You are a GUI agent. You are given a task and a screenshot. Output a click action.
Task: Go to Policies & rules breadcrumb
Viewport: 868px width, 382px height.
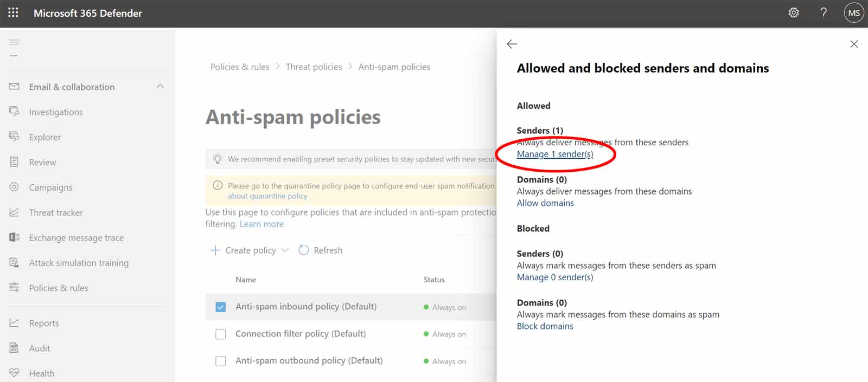pyautogui.click(x=240, y=67)
